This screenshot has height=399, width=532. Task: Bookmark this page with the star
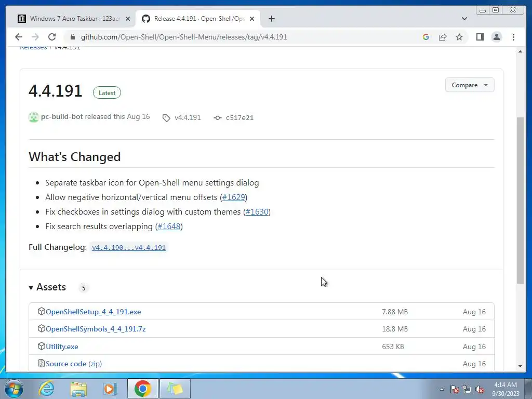pos(459,37)
